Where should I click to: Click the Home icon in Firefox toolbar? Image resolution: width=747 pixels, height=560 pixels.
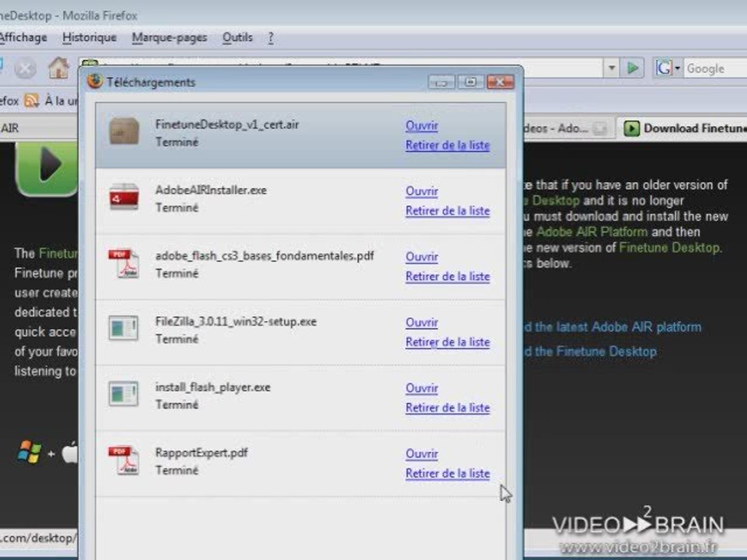(x=58, y=68)
